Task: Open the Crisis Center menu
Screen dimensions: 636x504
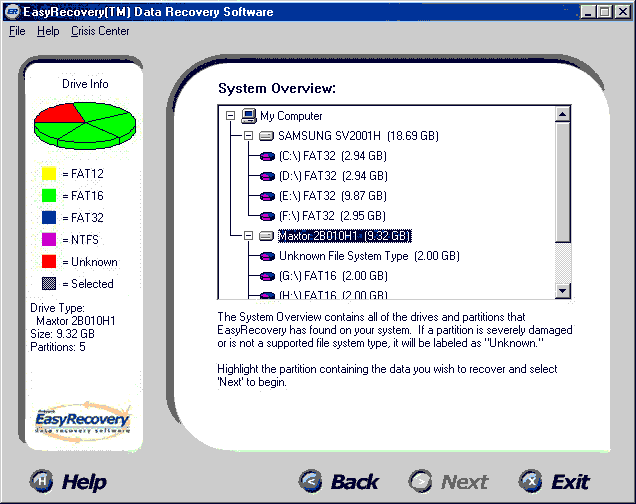Action: pos(100,31)
